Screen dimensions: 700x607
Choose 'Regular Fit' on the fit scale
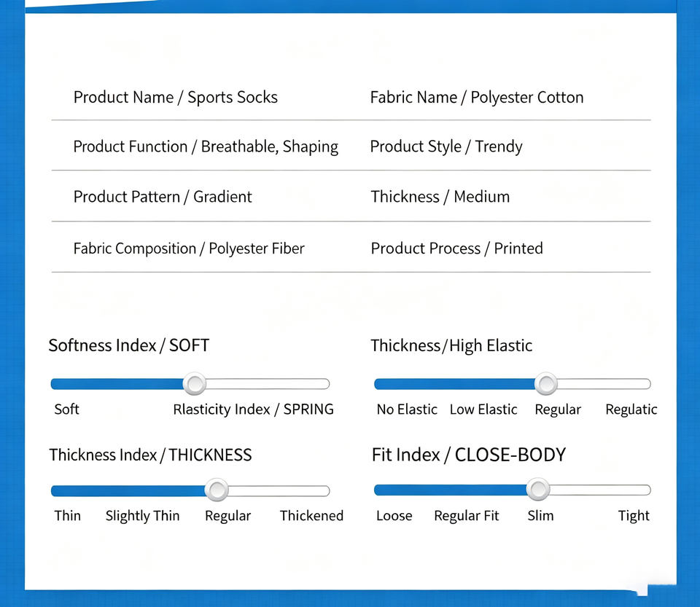coord(467,516)
